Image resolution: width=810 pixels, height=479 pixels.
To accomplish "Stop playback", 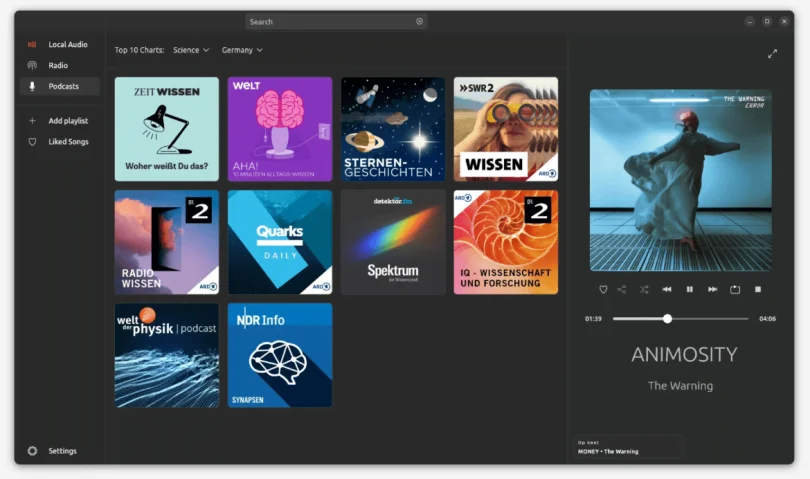I will coord(758,289).
